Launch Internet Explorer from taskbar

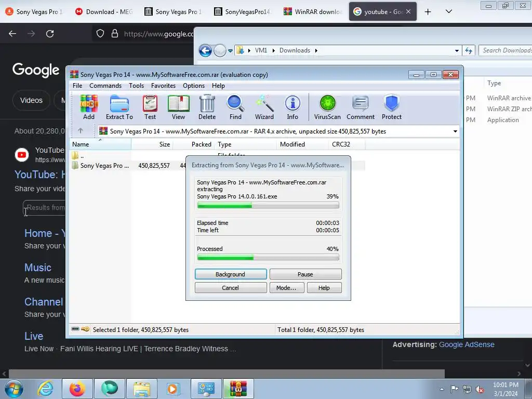pyautogui.click(x=46, y=389)
